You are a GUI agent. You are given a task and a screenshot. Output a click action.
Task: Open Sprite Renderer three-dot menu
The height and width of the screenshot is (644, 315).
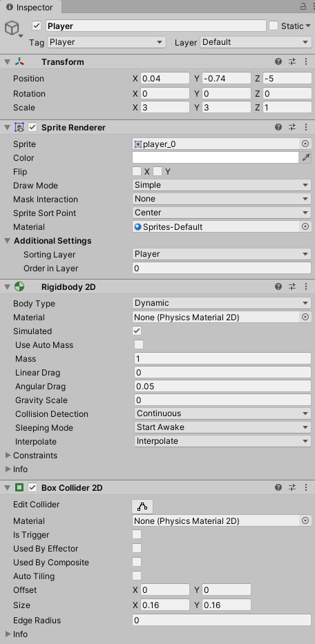pyautogui.click(x=306, y=127)
